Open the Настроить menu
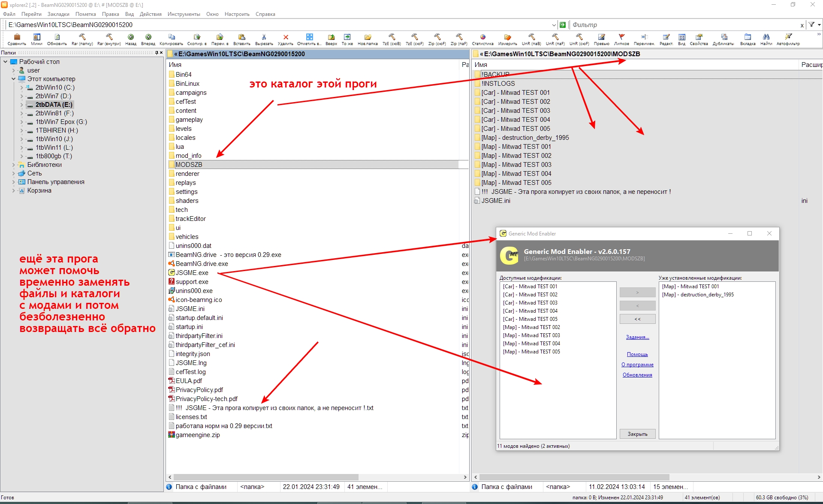 (237, 14)
